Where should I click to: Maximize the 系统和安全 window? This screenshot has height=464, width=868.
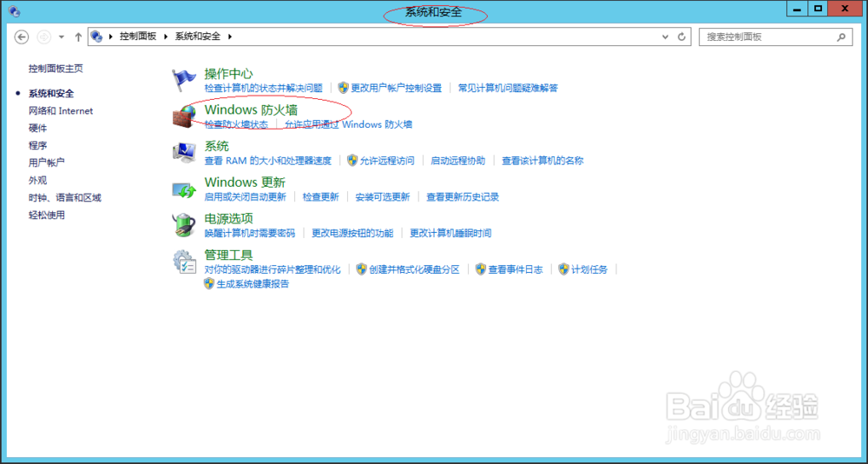pos(817,9)
